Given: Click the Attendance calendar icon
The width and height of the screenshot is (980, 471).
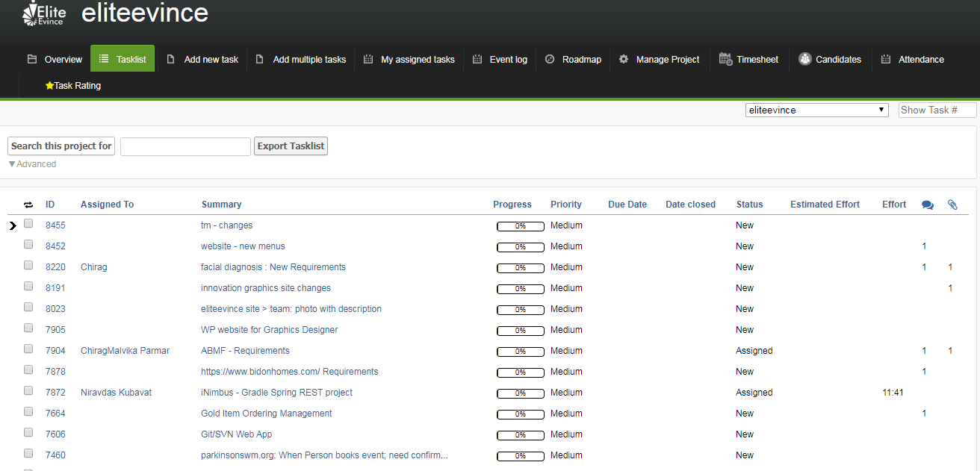Looking at the screenshot, I should coord(886,59).
